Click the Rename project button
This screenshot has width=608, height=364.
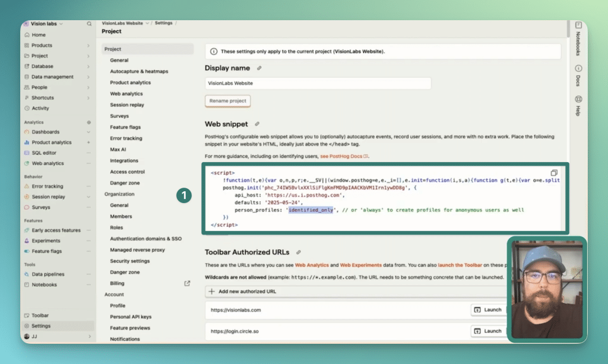coord(227,101)
